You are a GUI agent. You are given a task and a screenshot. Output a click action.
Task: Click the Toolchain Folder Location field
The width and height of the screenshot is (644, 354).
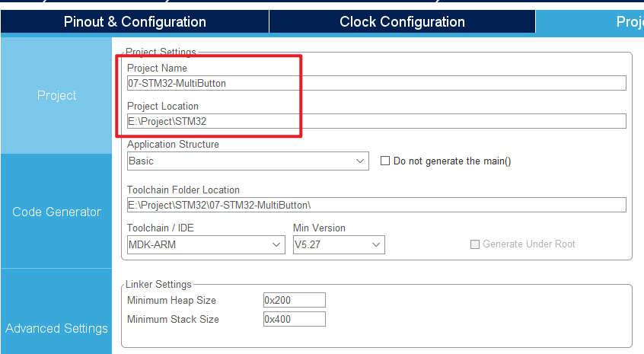[x=376, y=205]
